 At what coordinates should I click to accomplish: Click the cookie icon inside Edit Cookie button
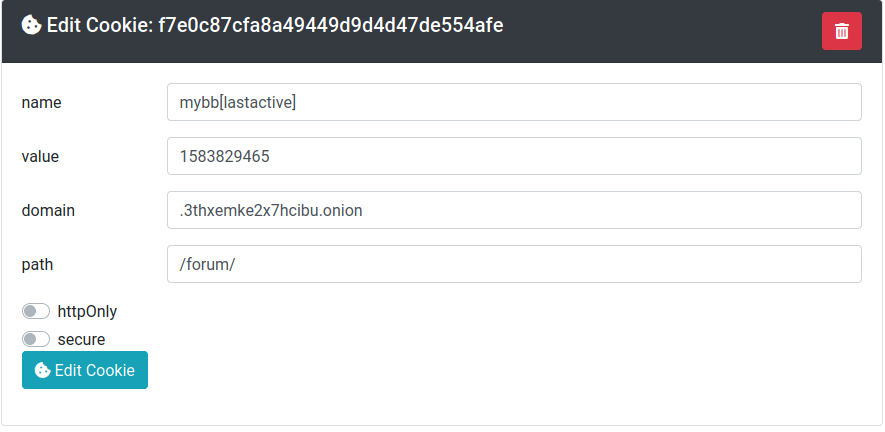42,370
